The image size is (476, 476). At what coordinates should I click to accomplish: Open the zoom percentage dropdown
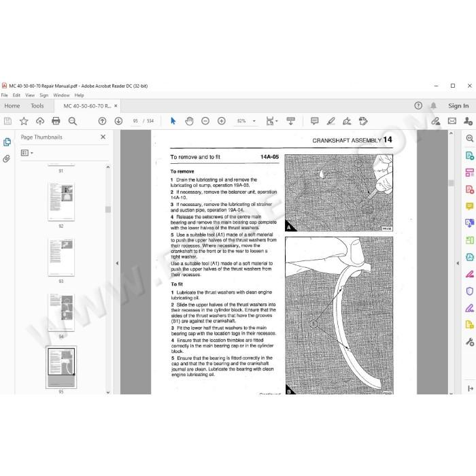click(x=254, y=121)
